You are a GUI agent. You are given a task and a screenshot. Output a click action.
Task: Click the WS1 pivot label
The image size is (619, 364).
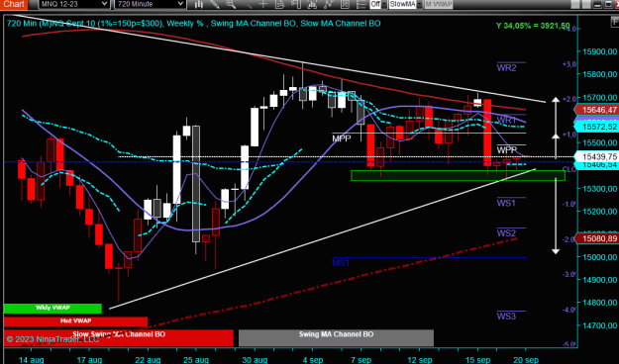click(506, 203)
